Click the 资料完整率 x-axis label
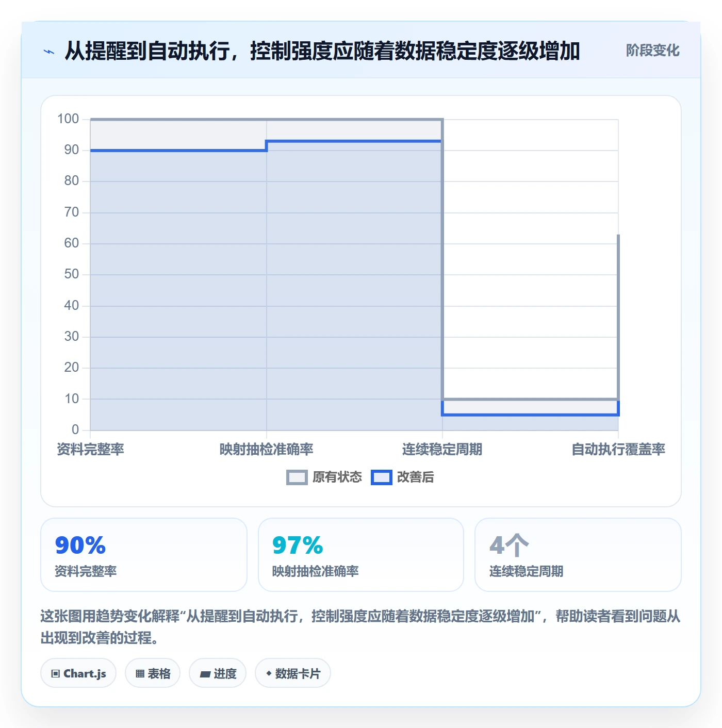 (90, 450)
